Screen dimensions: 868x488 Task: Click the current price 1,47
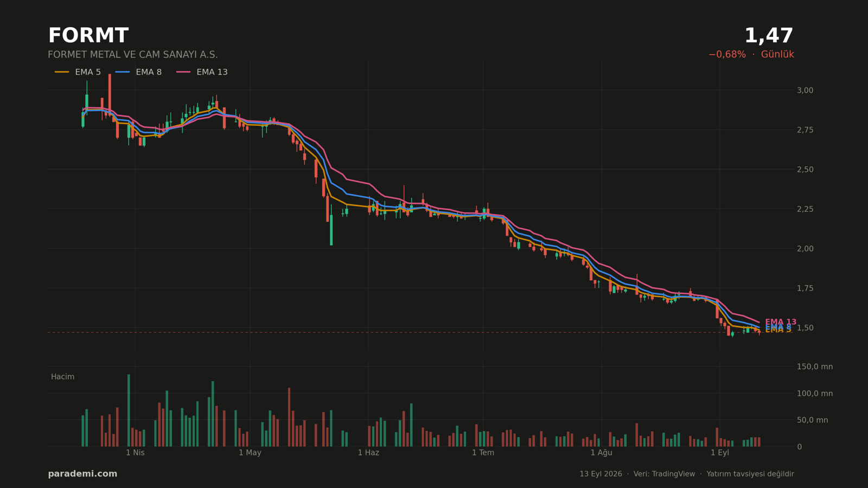pos(769,36)
